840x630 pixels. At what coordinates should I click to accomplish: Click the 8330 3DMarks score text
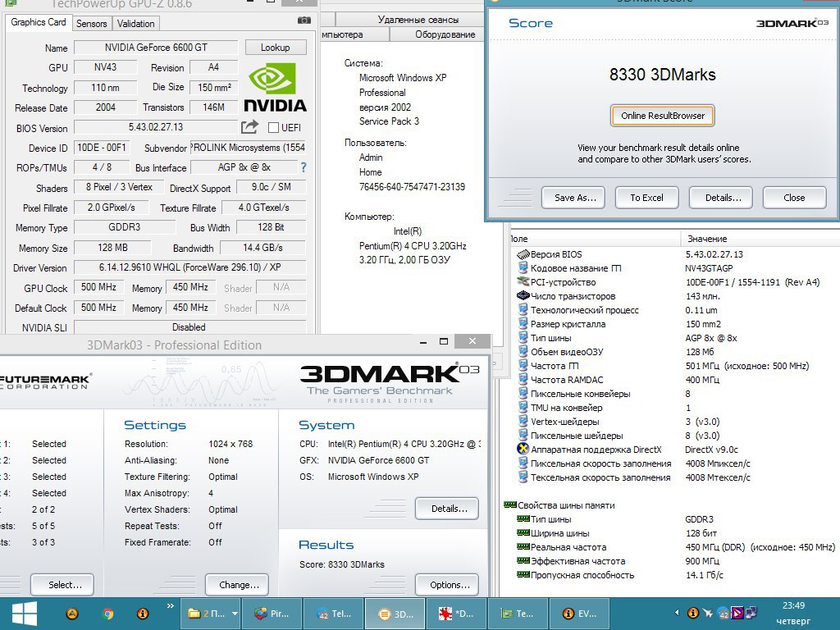click(x=663, y=75)
